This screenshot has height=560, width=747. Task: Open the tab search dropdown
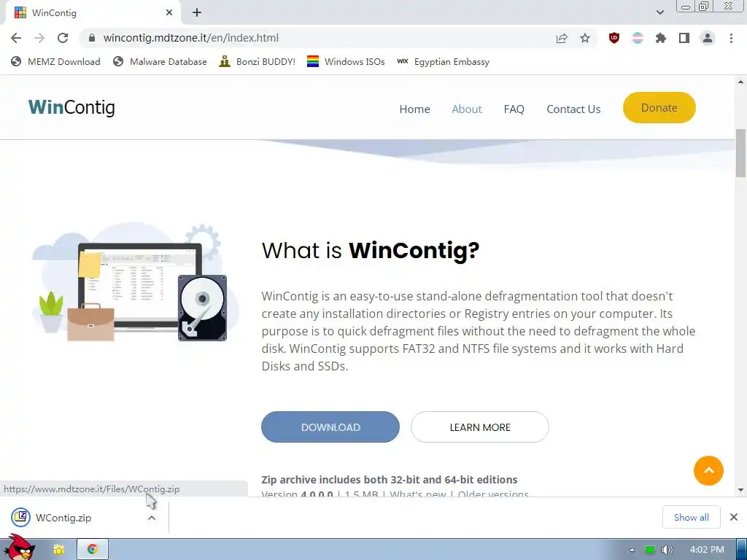pyautogui.click(x=659, y=12)
